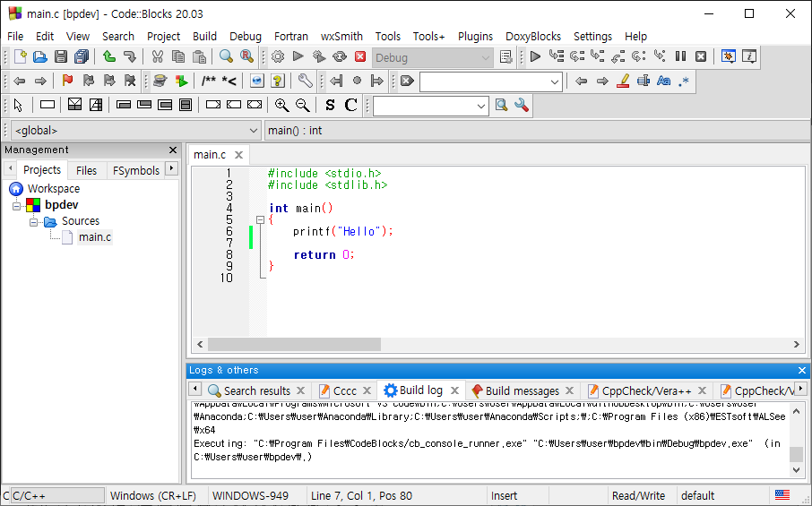This screenshot has width=812, height=506.
Task: Select main.c in project tree
Action: (94, 237)
